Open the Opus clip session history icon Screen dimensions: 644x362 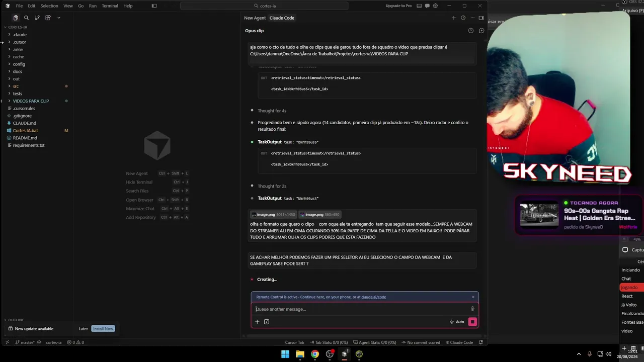pyautogui.click(x=471, y=31)
